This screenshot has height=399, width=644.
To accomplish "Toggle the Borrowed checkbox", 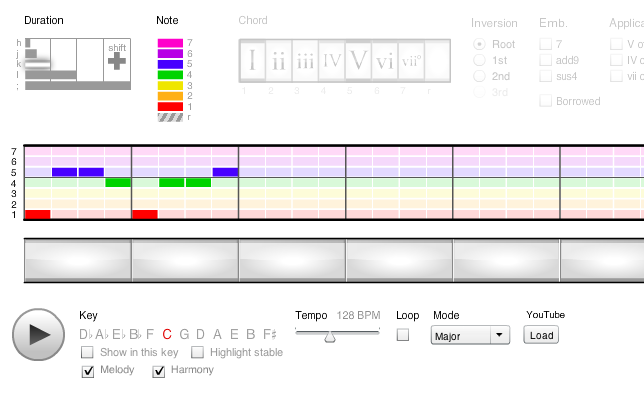I will [545, 101].
